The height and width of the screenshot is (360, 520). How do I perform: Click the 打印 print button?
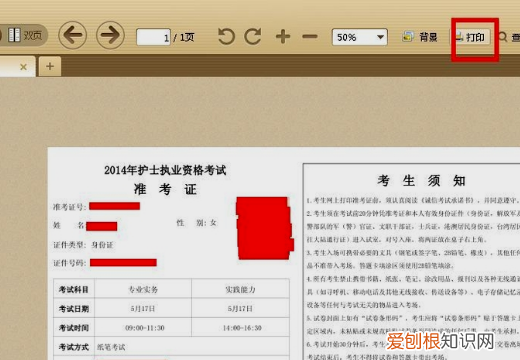tap(471, 37)
